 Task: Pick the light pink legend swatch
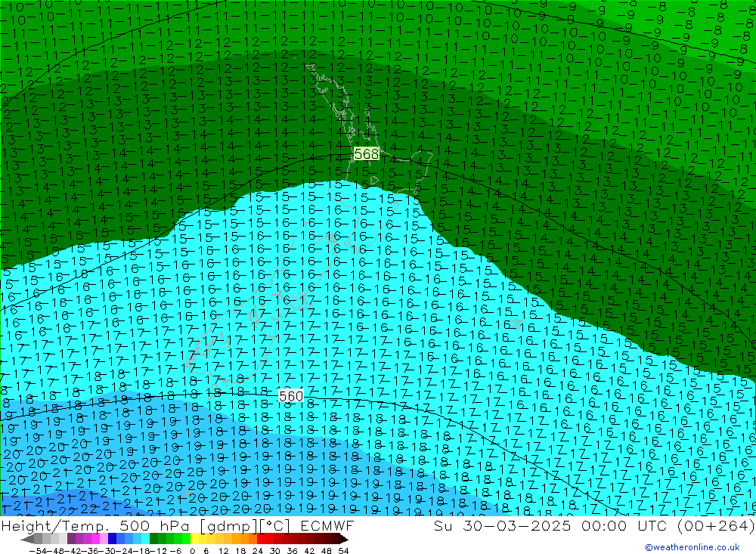tap(104, 538)
